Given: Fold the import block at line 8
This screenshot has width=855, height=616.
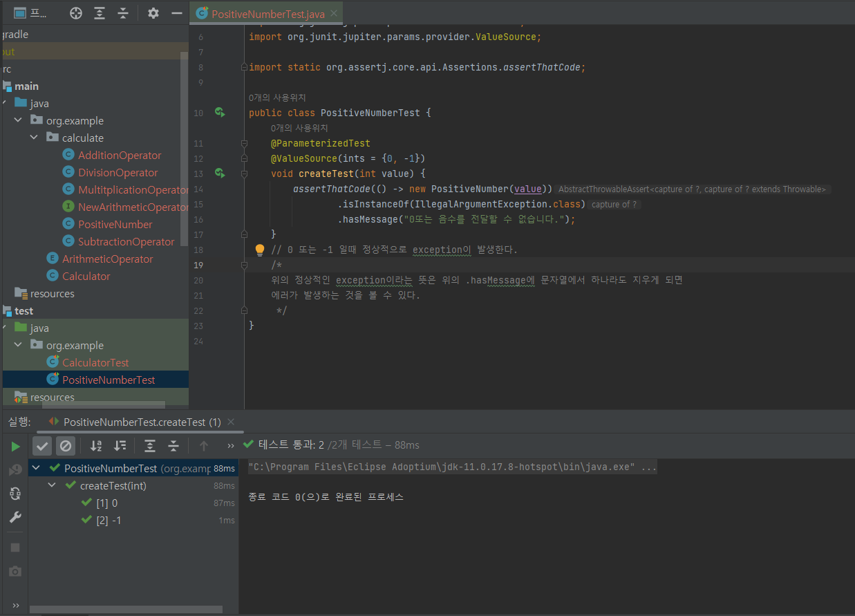Looking at the screenshot, I should 243,67.
